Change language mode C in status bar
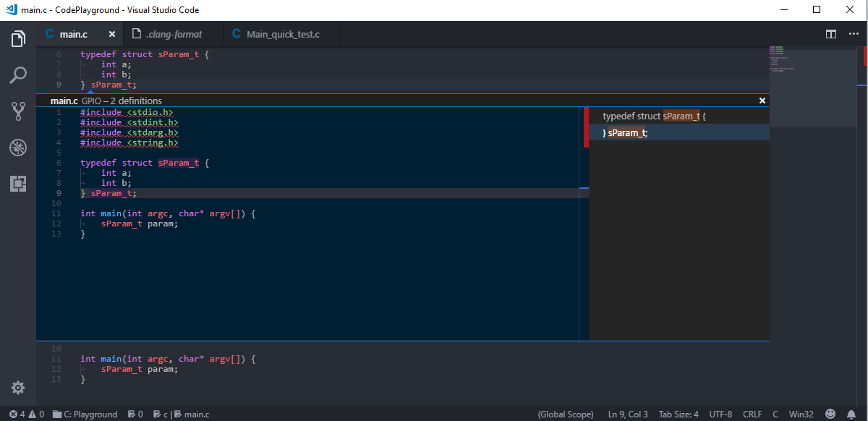Image resolution: width=868 pixels, height=421 pixels. coord(775,414)
